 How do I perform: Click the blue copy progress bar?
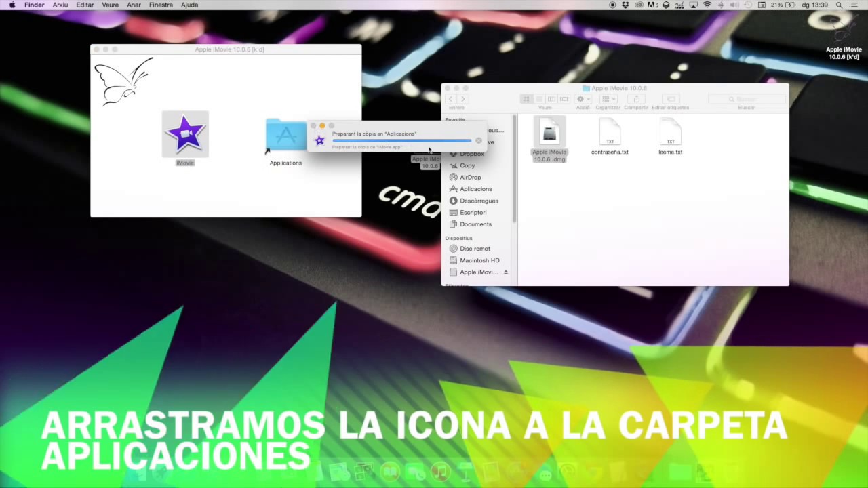[x=401, y=140]
